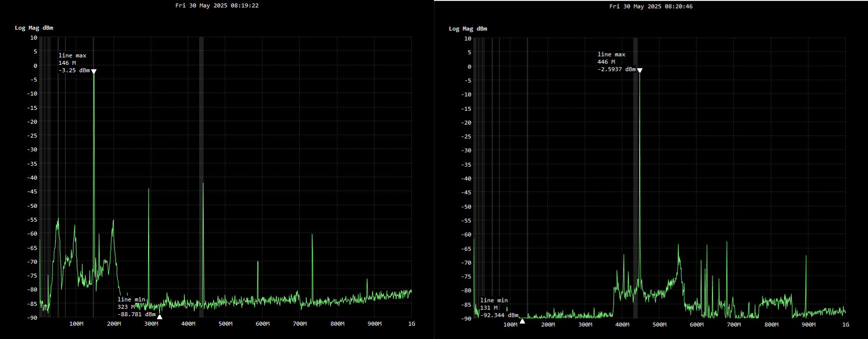Click the 1G x-axis label on right plot
This screenshot has height=339, width=868.
[x=845, y=325]
